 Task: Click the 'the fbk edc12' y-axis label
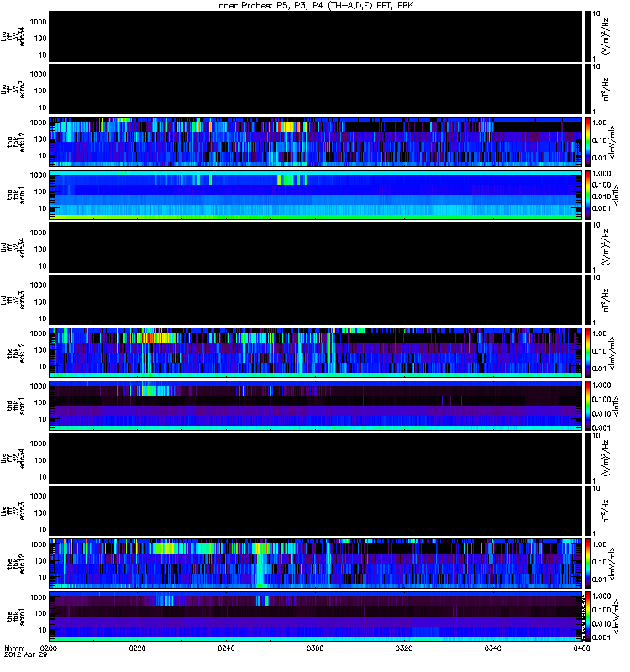pos(16,564)
